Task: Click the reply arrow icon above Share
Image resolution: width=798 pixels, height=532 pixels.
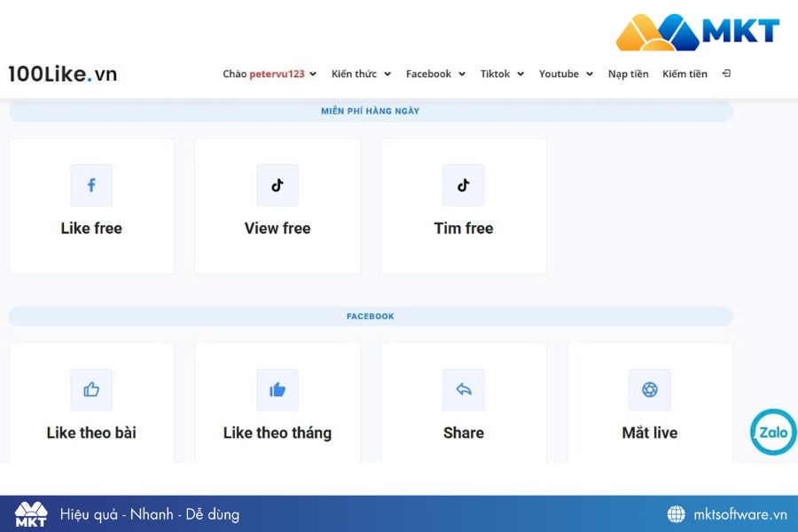Action: [463, 390]
